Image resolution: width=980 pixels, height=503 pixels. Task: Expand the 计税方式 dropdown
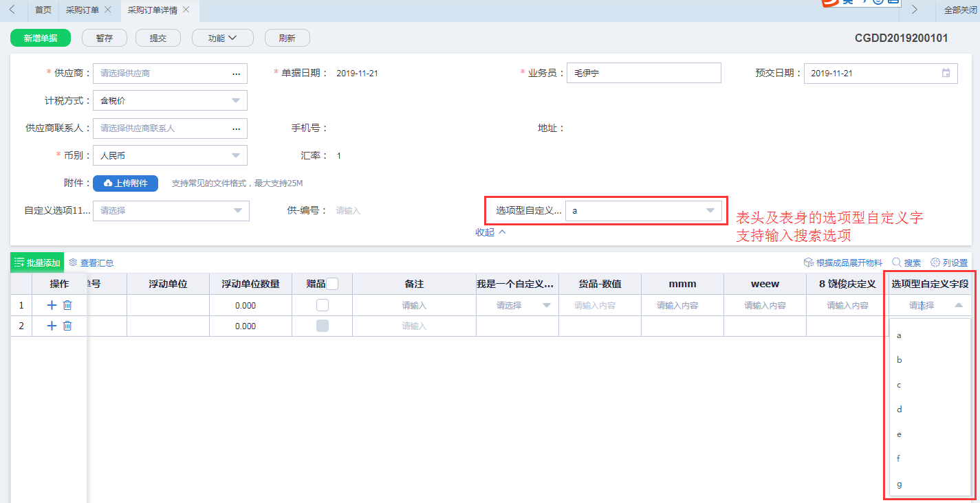tap(236, 101)
